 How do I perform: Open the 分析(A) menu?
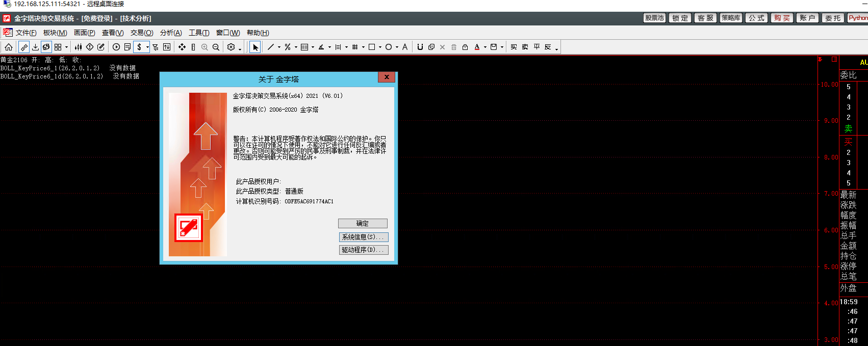point(171,33)
